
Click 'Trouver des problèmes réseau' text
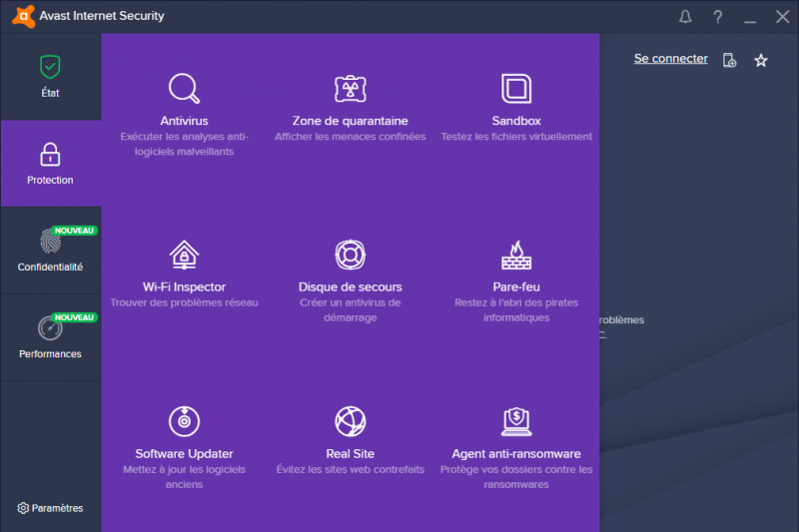click(x=184, y=302)
